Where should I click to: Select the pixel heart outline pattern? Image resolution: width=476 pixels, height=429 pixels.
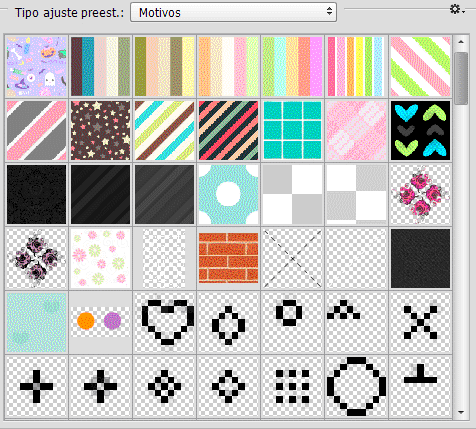[164, 322]
